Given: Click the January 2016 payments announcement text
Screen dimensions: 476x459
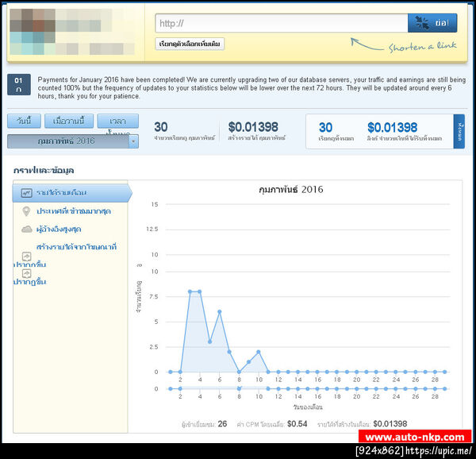Looking at the screenshot, I should click(251, 88).
